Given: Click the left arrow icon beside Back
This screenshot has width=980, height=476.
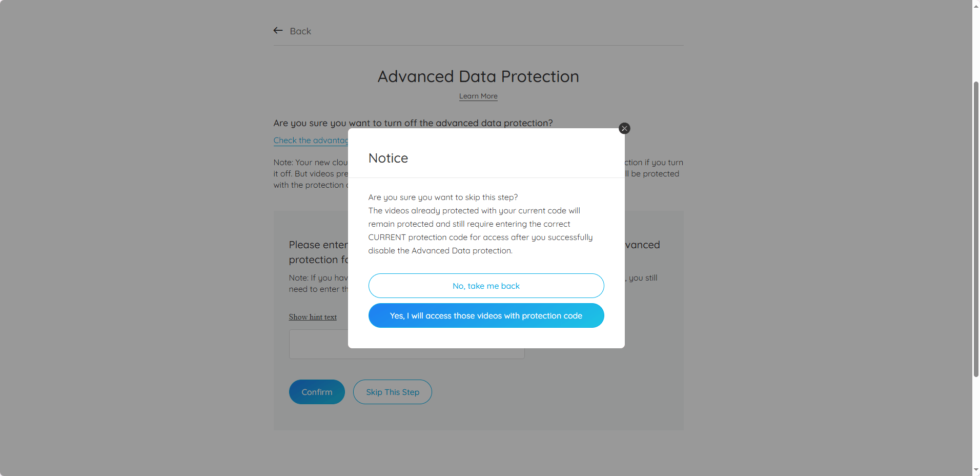Looking at the screenshot, I should tap(278, 31).
